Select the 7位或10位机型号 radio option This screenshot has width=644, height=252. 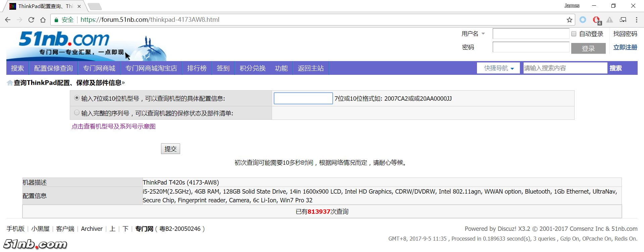(77, 98)
